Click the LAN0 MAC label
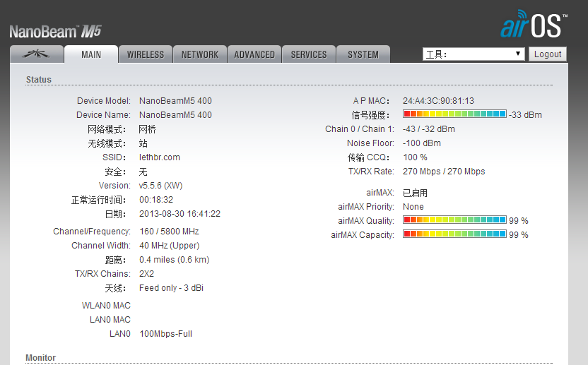The width and height of the screenshot is (588, 365). (110, 320)
